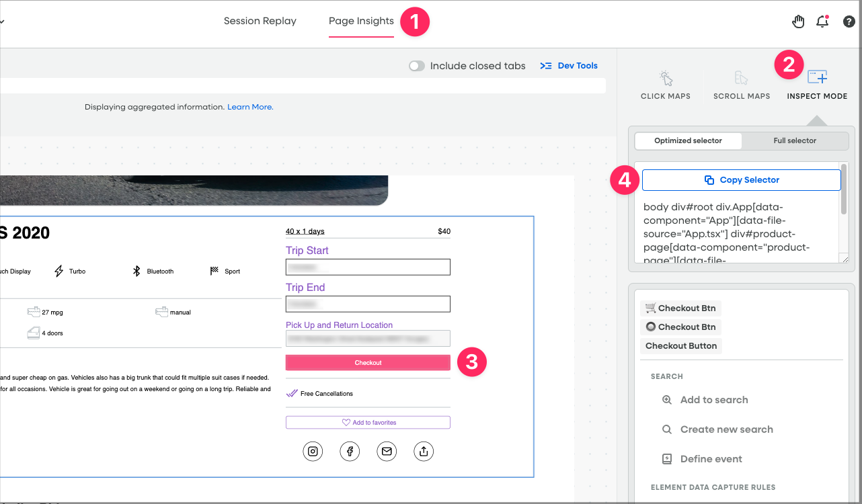This screenshot has width=862, height=504.
Task: Click the share/upload icon
Action: coord(424,451)
